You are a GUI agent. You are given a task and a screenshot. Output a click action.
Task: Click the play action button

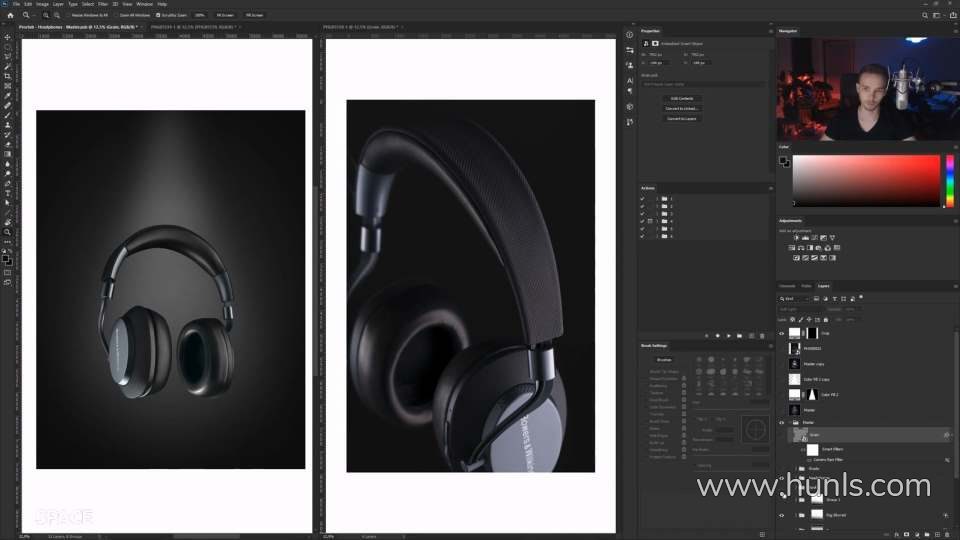[729, 336]
